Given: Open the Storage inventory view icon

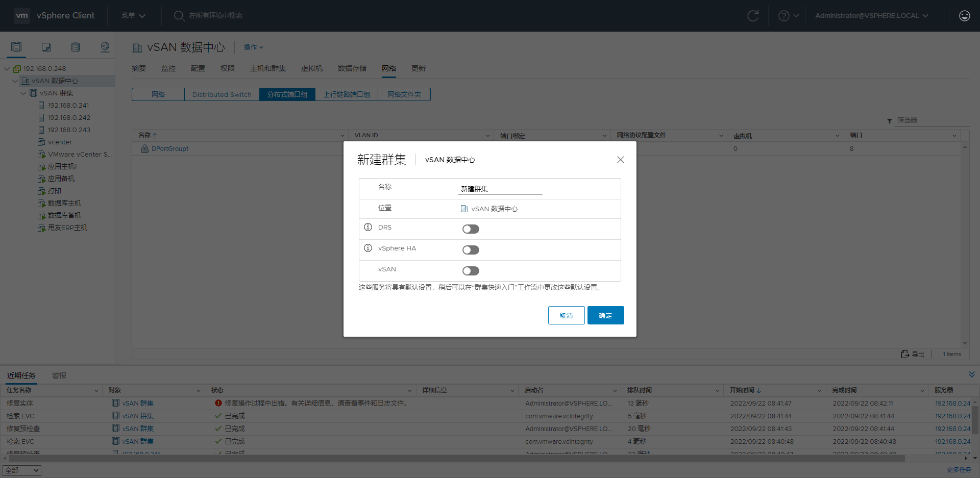Looking at the screenshot, I should [x=75, y=47].
